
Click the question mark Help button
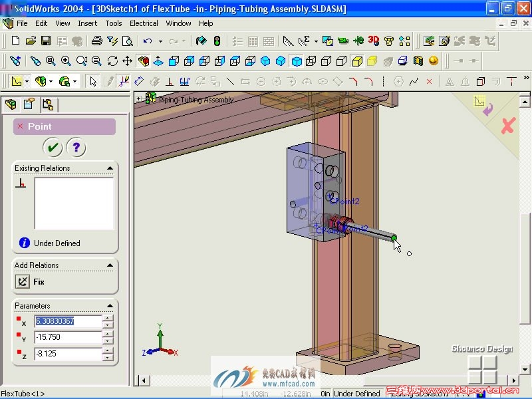tap(76, 147)
